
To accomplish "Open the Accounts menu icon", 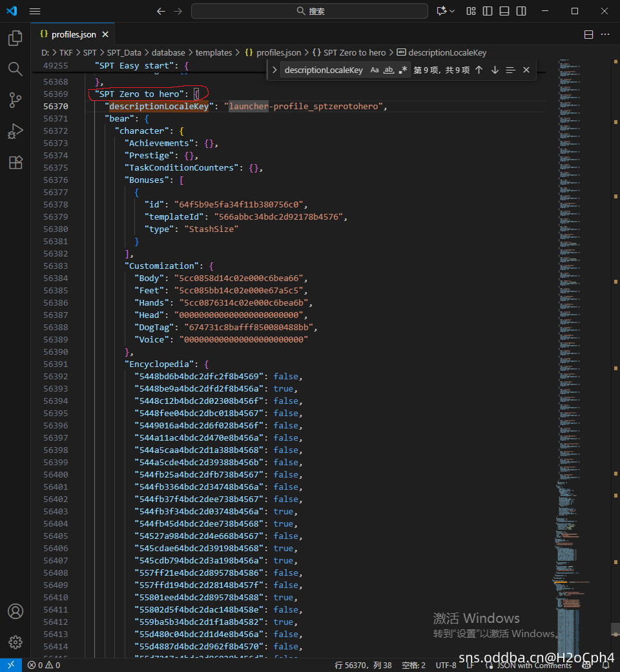I will click(15, 611).
